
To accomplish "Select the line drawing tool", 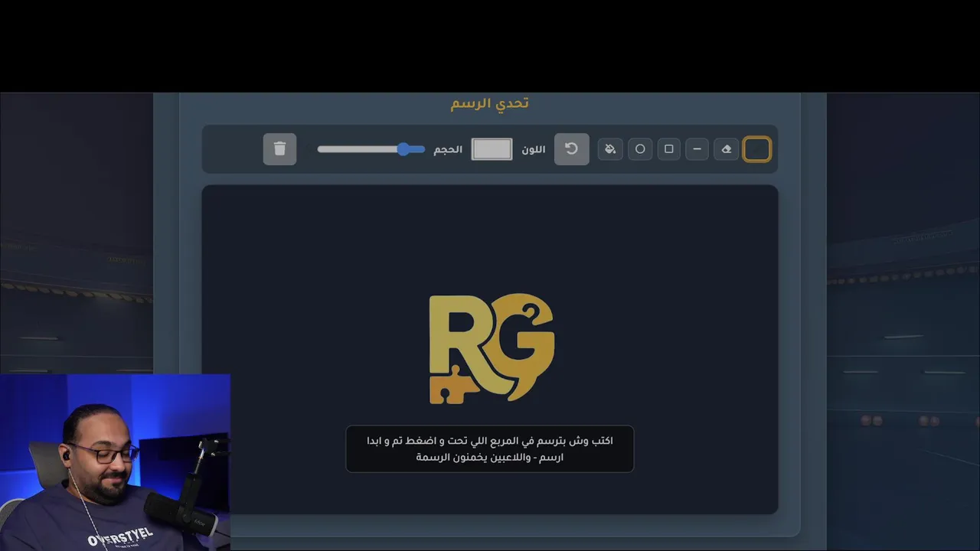I will [x=697, y=149].
